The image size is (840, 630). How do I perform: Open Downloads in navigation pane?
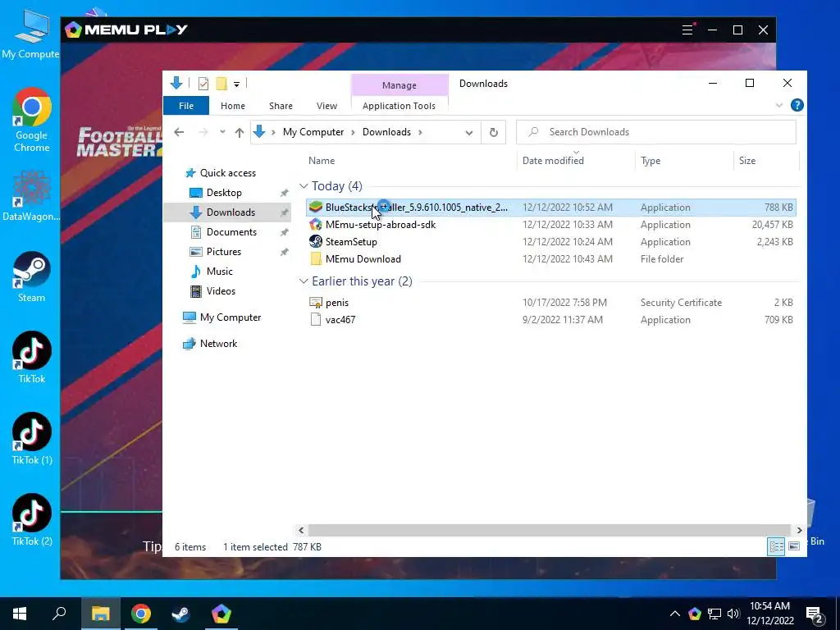(x=231, y=212)
